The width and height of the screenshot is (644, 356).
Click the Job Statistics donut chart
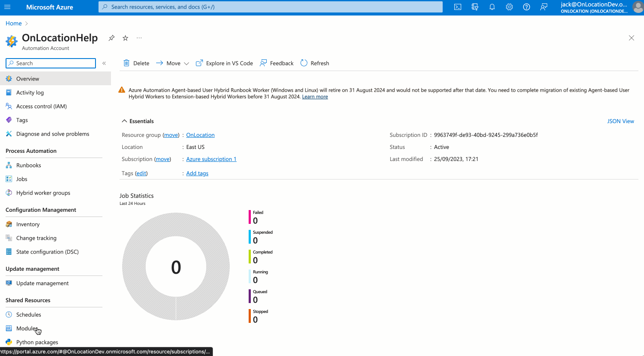pyautogui.click(x=176, y=266)
